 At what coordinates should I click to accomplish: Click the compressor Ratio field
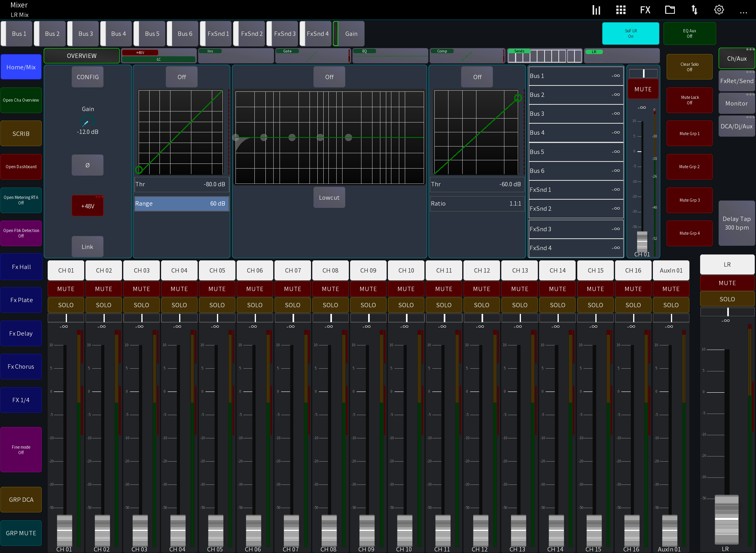pyautogui.click(x=477, y=204)
